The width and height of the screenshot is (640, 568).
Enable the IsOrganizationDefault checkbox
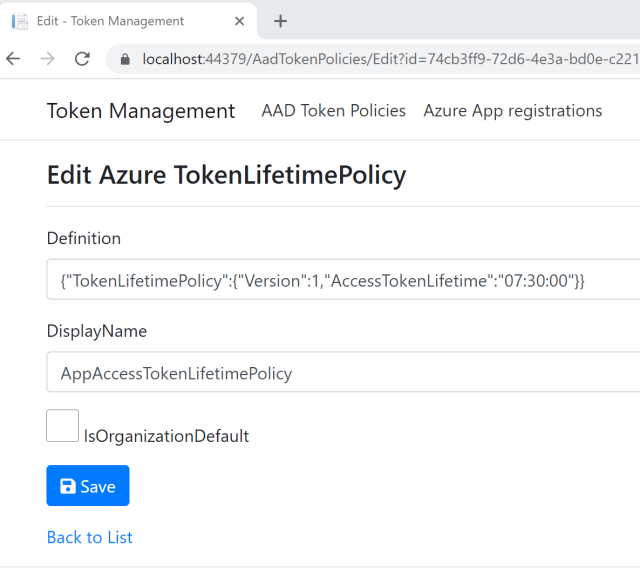click(x=62, y=426)
